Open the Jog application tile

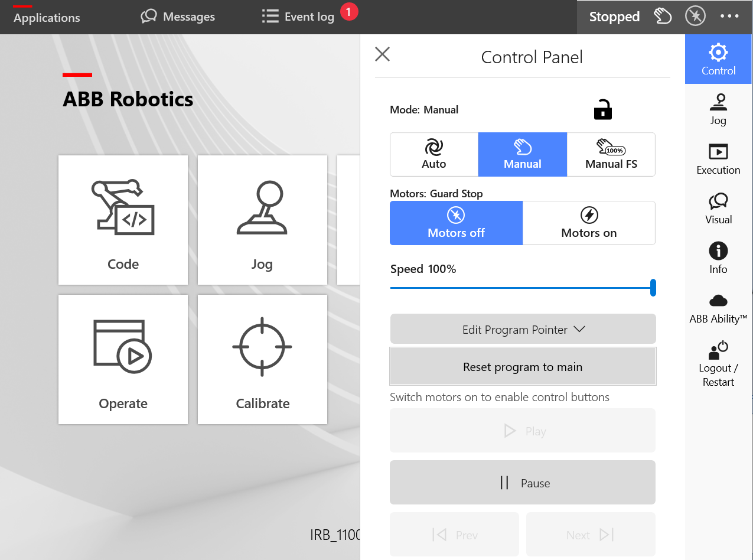pyautogui.click(x=262, y=220)
